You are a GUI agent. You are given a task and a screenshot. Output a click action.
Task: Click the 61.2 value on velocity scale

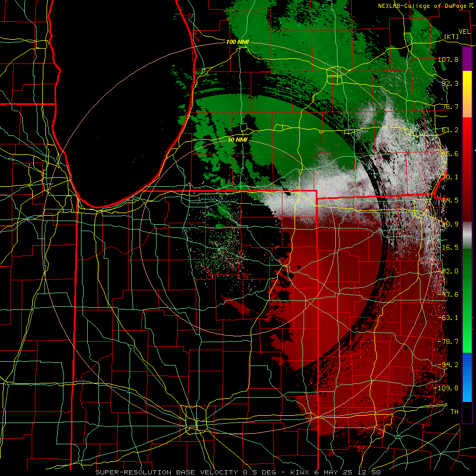(450, 130)
